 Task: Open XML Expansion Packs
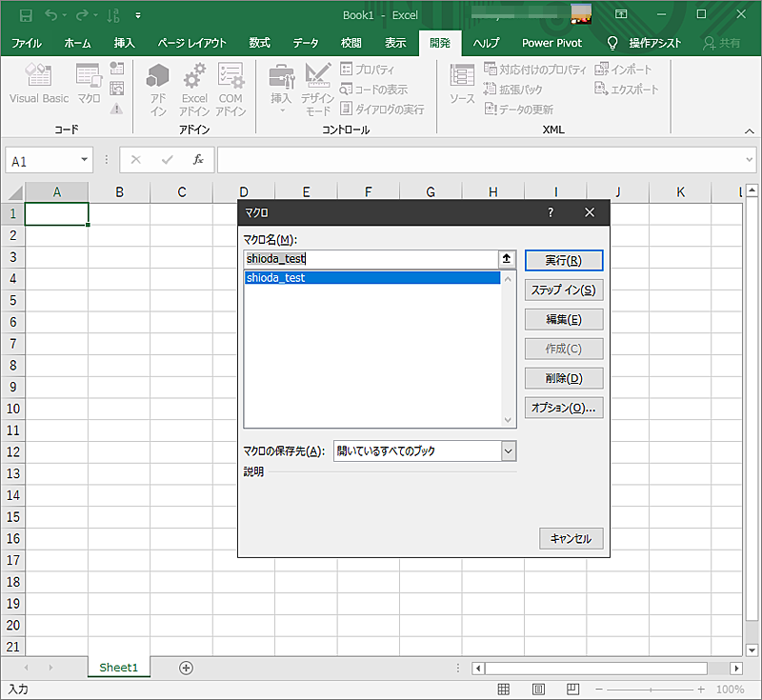[x=512, y=90]
